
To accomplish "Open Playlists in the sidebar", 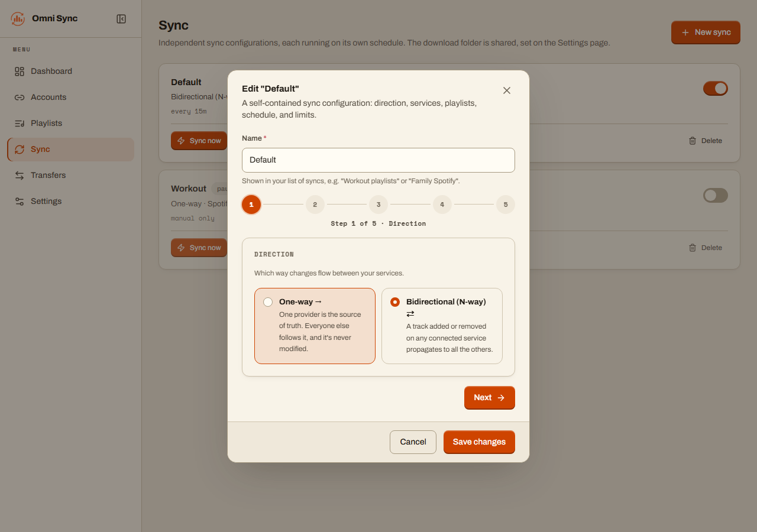I will click(x=70, y=123).
